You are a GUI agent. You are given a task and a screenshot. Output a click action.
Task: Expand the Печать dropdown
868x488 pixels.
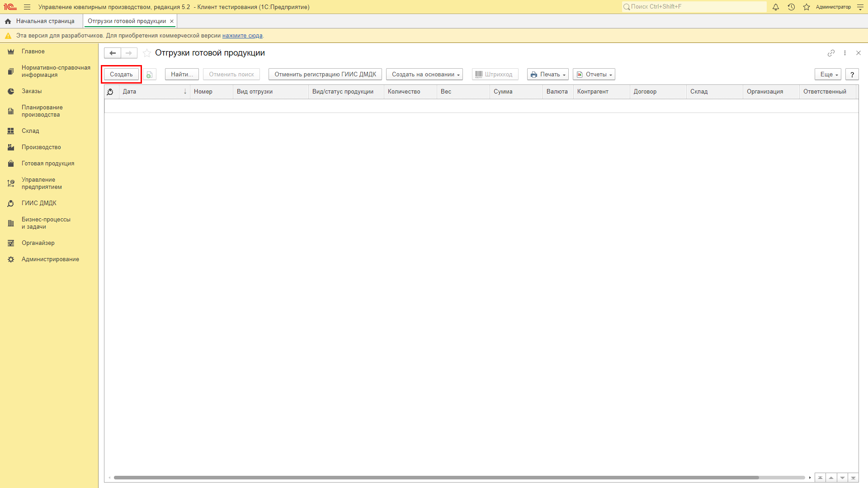point(548,75)
